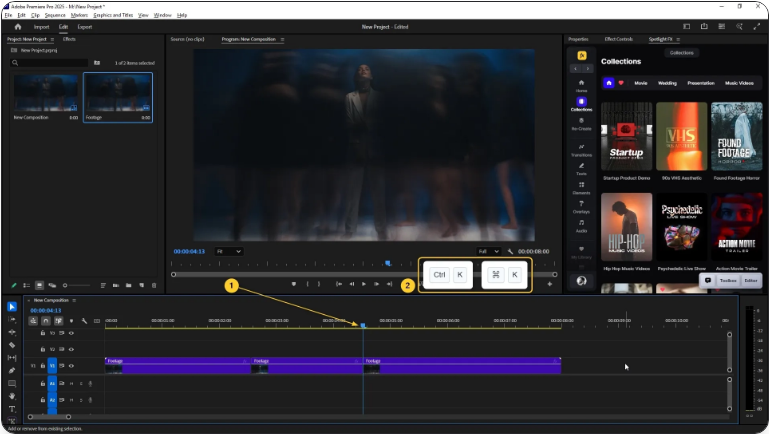The image size is (769, 434).
Task: Open Transitions in Spotlight FX sidebar
Action: coord(581,148)
